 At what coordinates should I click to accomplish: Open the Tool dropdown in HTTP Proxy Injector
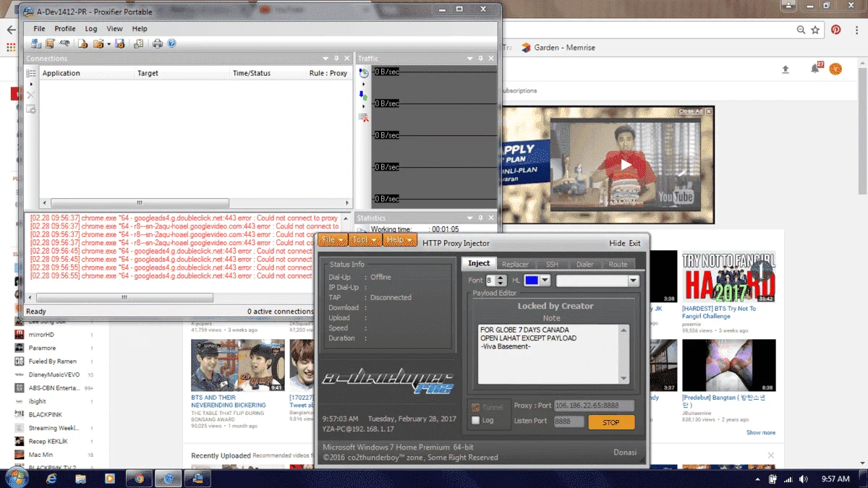pos(365,240)
